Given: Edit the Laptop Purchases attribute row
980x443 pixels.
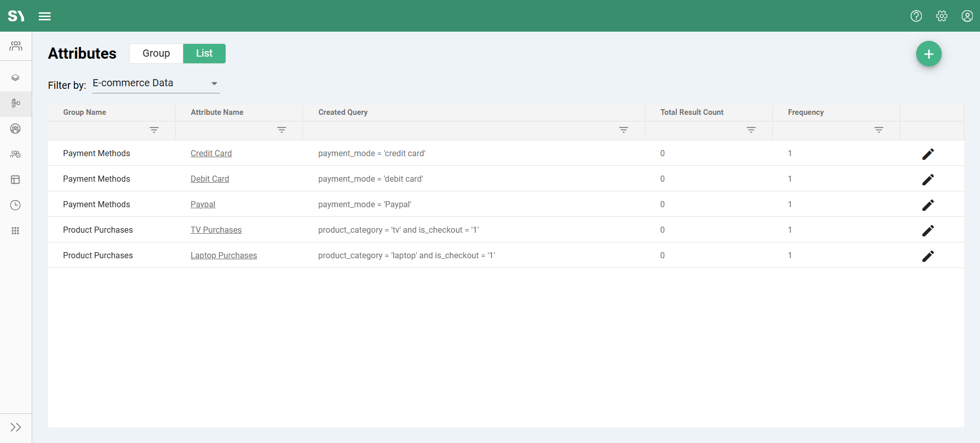Looking at the screenshot, I should (928, 256).
